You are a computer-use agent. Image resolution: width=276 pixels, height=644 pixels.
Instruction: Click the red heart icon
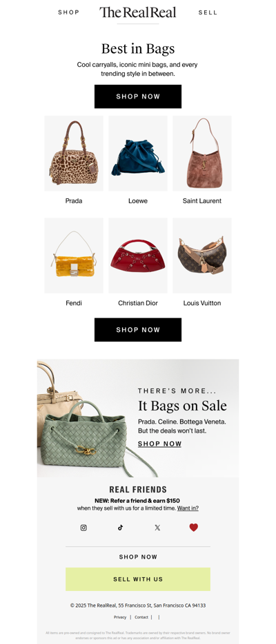(194, 528)
